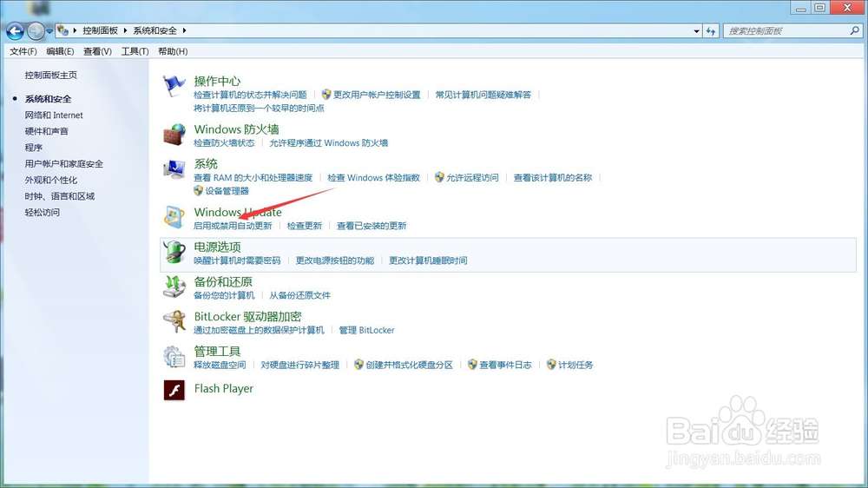
Task: Click 查看 RAM 的大小和处理器速度 link
Action: (253, 177)
